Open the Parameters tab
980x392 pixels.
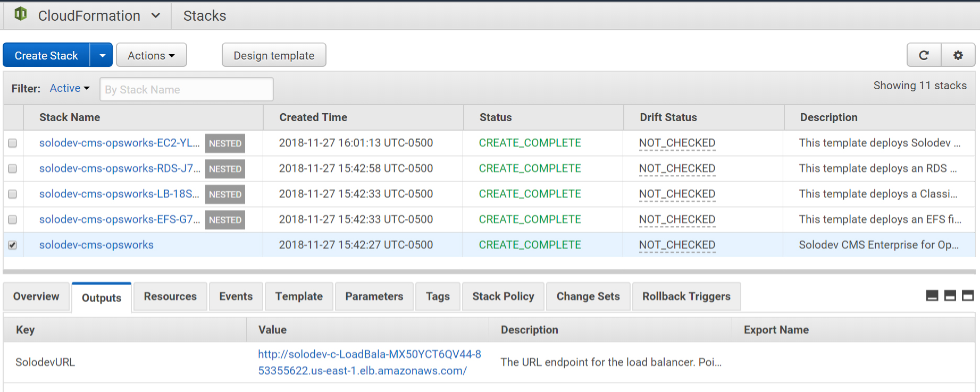tap(374, 296)
